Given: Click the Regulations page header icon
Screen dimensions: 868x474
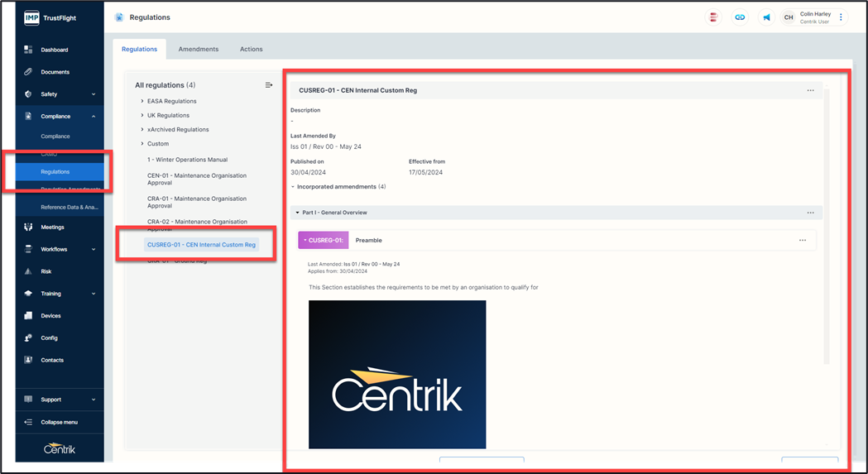Looking at the screenshot, I should point(119,17).
